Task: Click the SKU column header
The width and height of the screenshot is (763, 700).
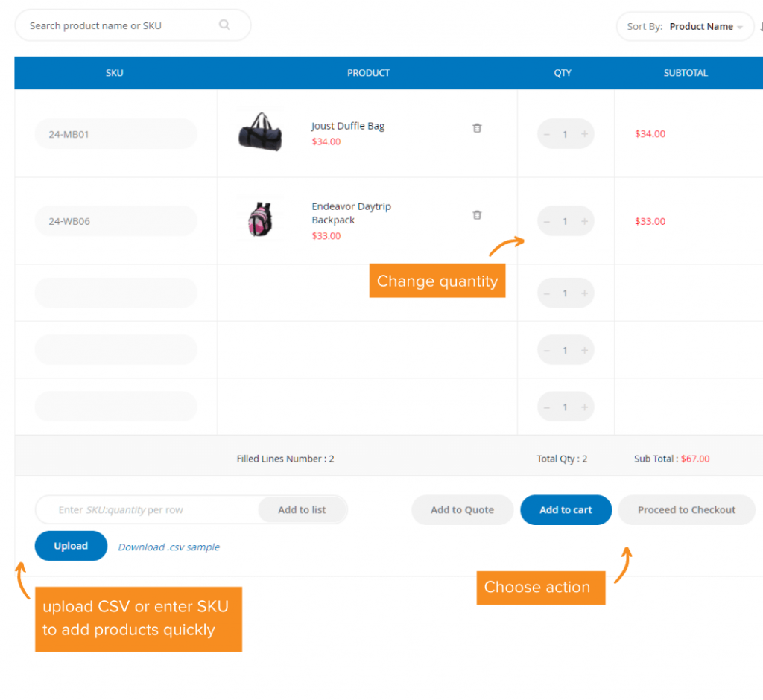Action: (x=115, y=73)
